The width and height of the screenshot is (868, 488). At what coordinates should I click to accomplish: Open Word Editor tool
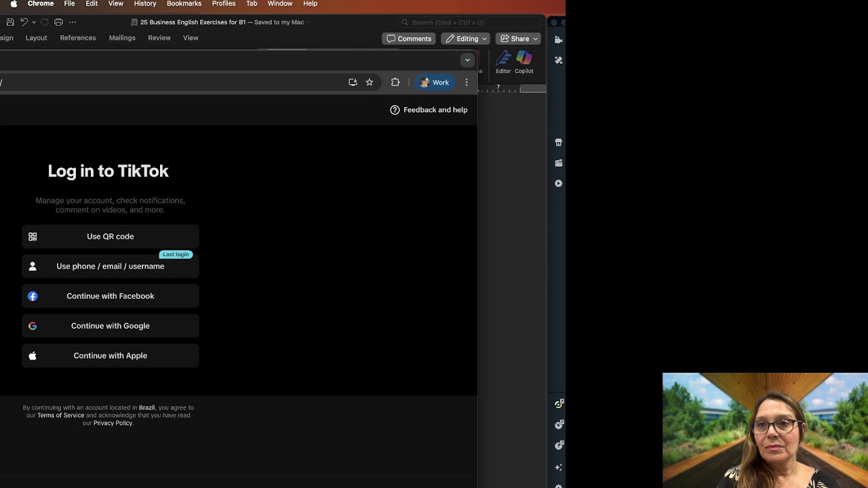point(503,63)
